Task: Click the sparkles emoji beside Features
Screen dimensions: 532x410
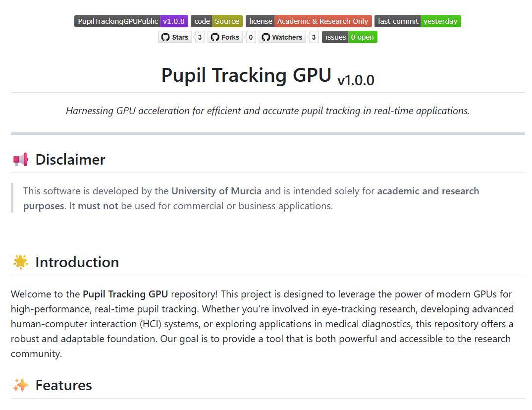Action: 20,385
